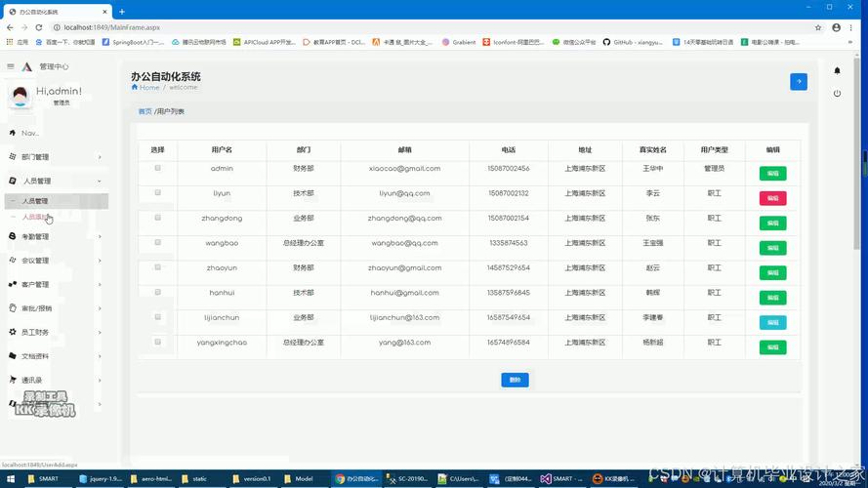Click the 考勤管理 sidebar icon
This screenshot has width=868, height=488.
[12, 236]
